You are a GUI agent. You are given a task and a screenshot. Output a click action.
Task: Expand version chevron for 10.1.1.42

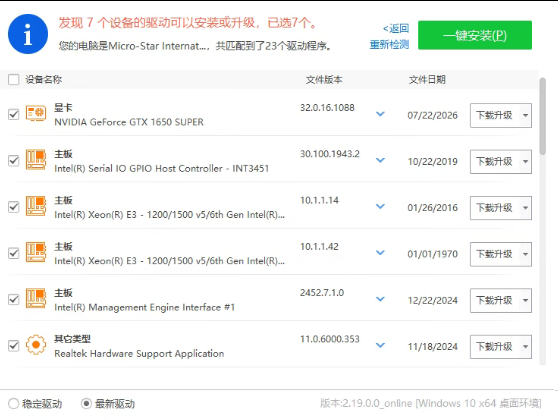pos(380,253)
